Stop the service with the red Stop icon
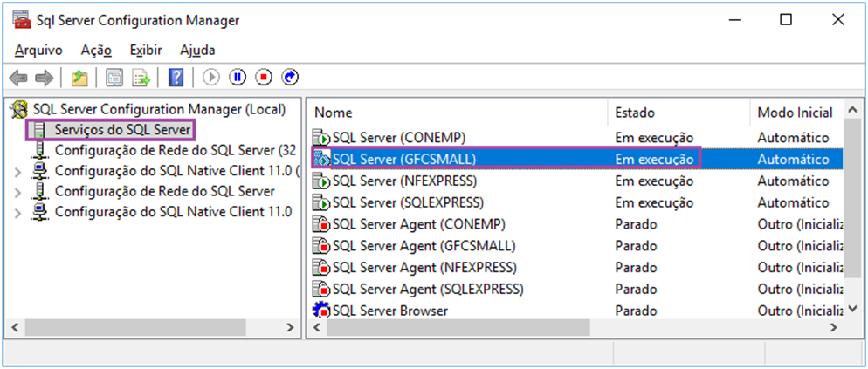This screenshot has height=369, width=868. (264, 78)
